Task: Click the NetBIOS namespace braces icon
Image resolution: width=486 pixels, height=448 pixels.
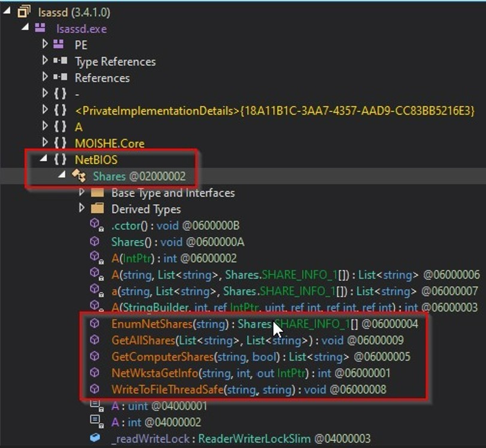Action: tap(59, 160)
